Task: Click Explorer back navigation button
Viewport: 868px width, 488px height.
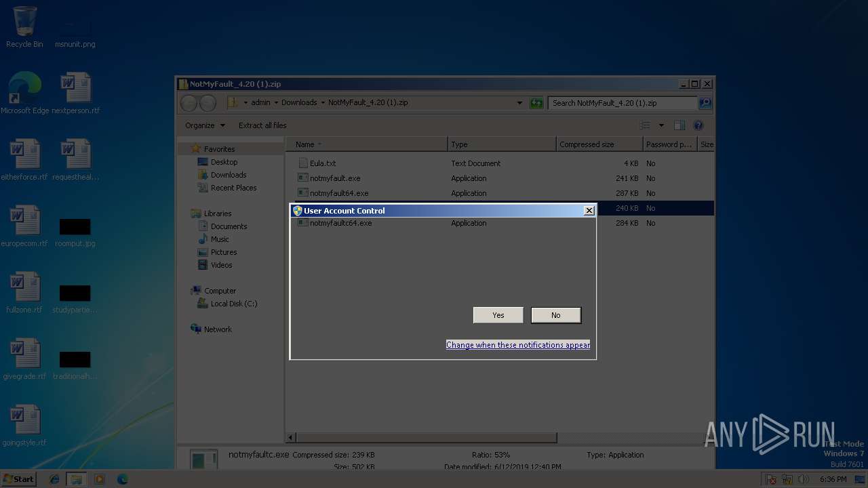Action: (x=189, y=103)
